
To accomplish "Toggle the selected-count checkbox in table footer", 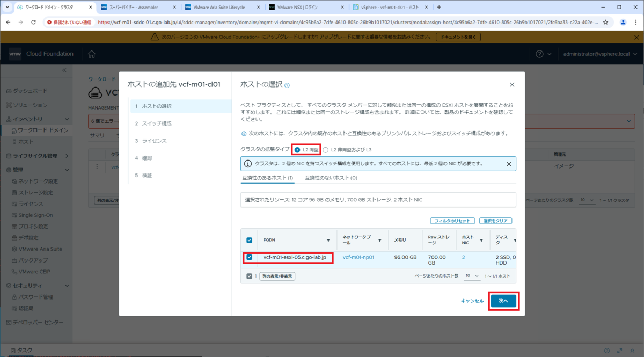I will (x=249, y=276).
